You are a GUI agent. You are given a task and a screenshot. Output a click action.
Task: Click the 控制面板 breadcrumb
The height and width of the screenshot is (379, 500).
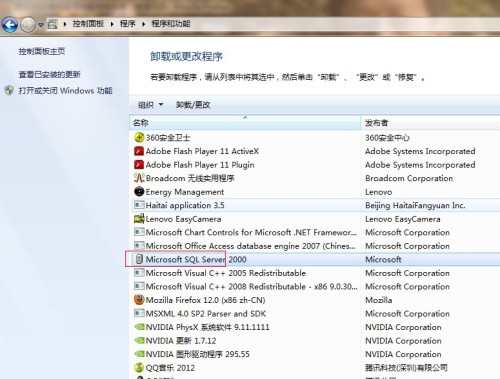88,24
